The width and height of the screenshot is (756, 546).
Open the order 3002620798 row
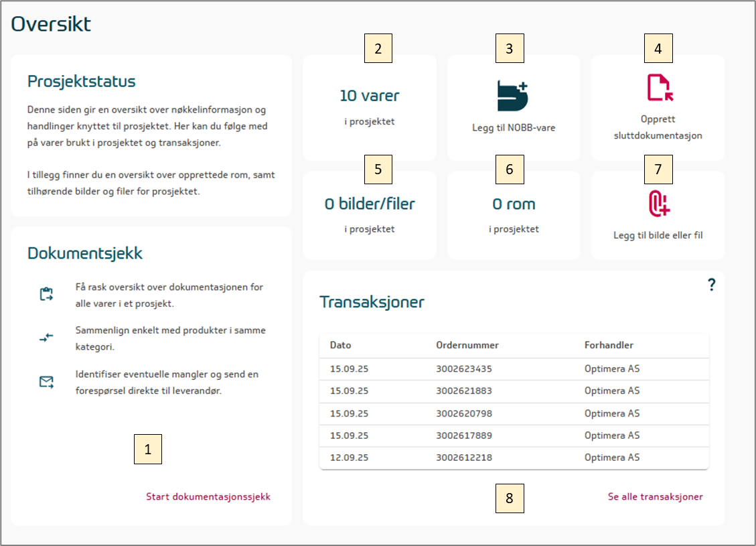tap(463, 413)
